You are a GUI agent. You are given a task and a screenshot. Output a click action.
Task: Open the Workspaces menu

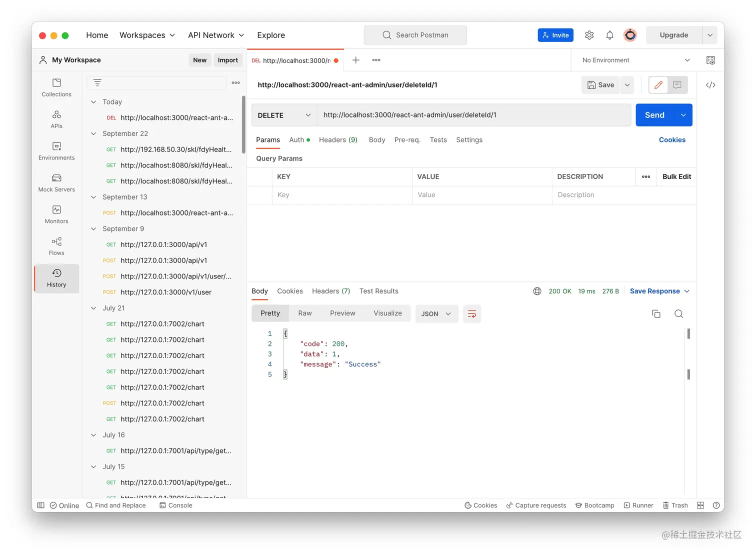point(147,35)
